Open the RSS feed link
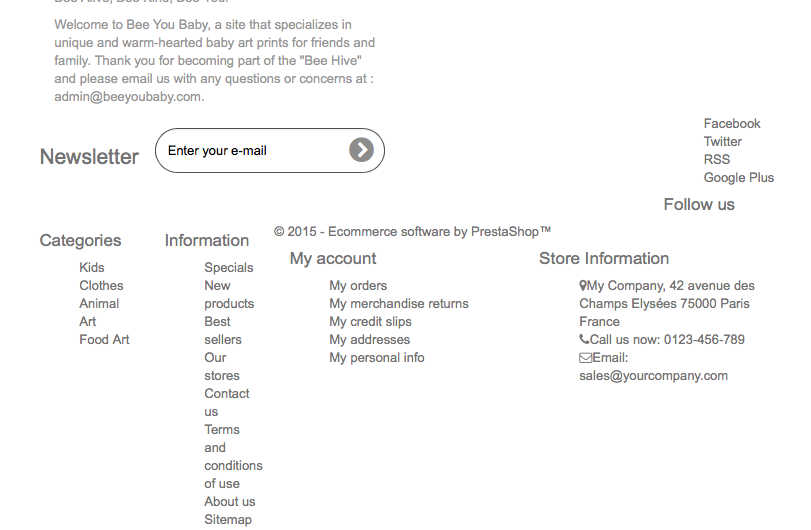 [716, 160]
